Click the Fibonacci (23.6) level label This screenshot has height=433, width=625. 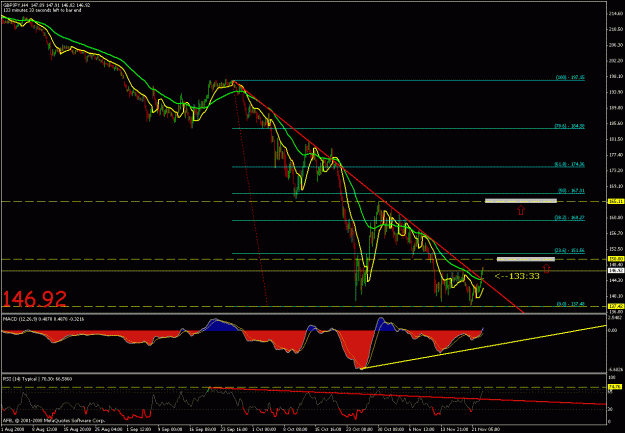[570, 251]
